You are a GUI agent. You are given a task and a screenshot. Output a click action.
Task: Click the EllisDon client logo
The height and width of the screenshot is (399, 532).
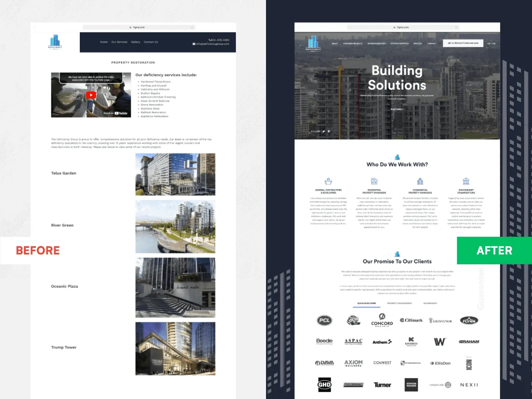(x=440, y=363)
